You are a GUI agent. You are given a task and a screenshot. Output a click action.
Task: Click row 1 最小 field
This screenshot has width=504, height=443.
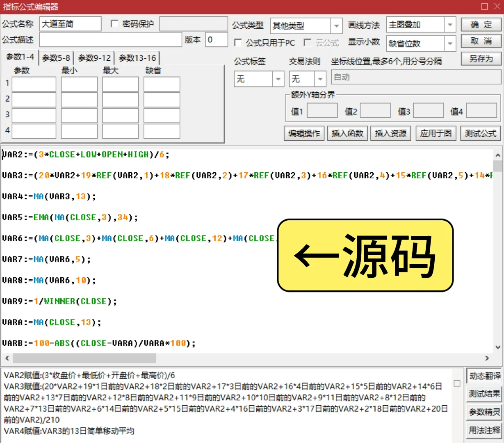click(79, 84)
